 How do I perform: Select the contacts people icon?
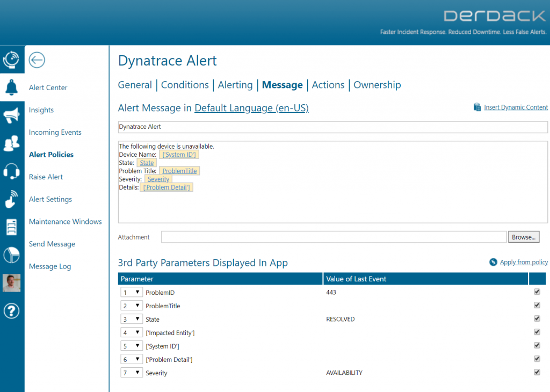point(11,143)
